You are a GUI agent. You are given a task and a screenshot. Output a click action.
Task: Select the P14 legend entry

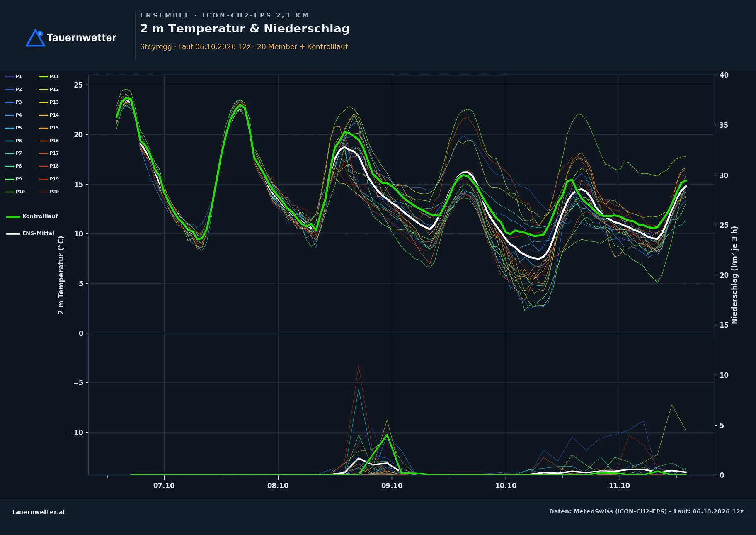click(49, 115)
